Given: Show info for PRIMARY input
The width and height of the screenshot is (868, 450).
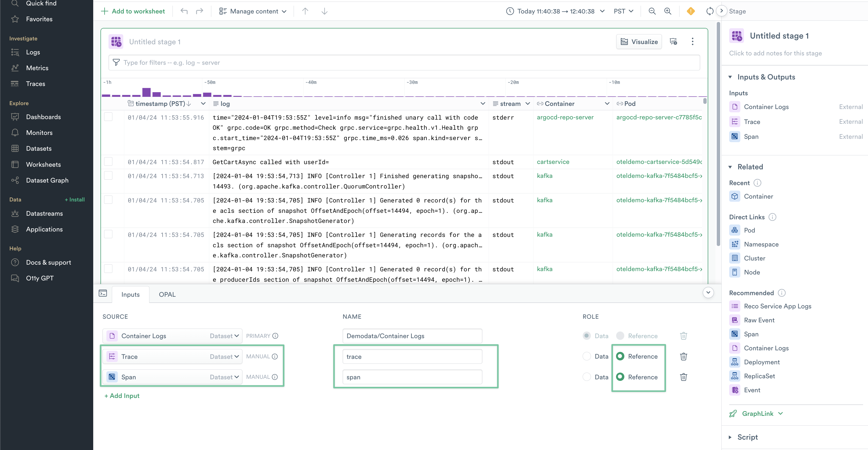Looking at the screenshot, I should 275,336.
